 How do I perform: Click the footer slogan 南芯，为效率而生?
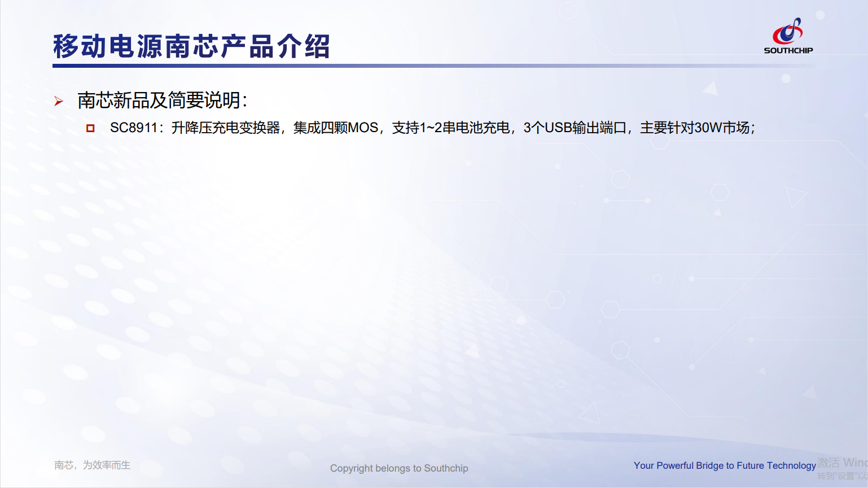click(x=92, y=465)
